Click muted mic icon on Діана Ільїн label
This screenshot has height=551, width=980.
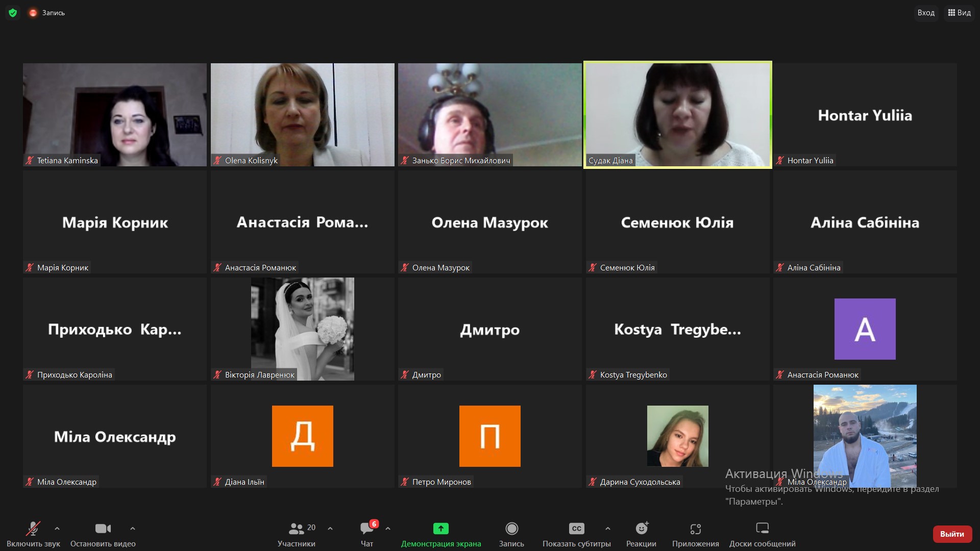click(x=218, y=482)
